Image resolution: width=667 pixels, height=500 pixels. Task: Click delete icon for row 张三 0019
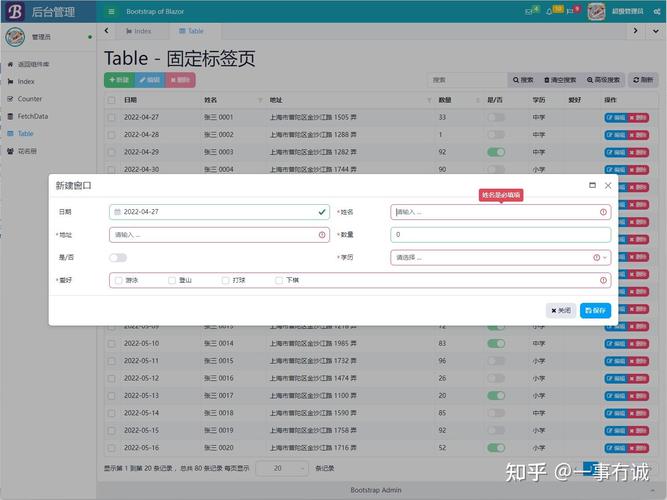click(x=638, y=431)
